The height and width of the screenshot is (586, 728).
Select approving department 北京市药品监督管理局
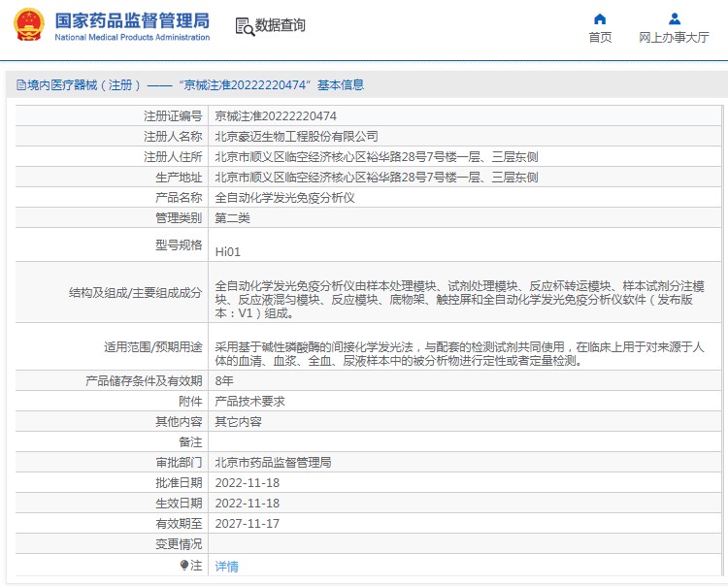[x=273, y=463]
